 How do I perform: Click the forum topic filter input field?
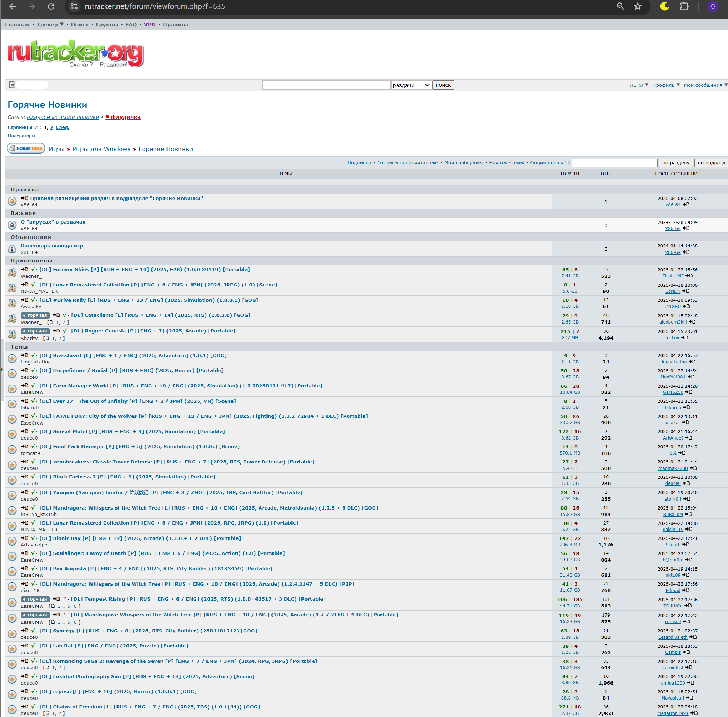point(614,163)
